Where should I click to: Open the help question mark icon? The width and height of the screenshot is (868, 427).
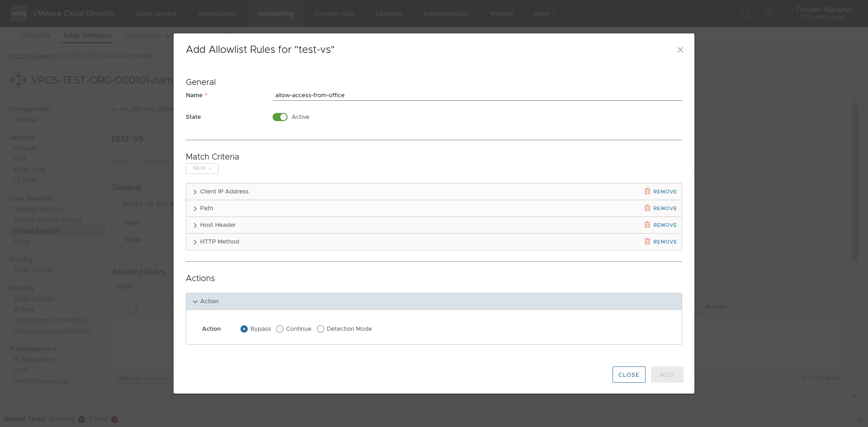click(x=768, y=14)
